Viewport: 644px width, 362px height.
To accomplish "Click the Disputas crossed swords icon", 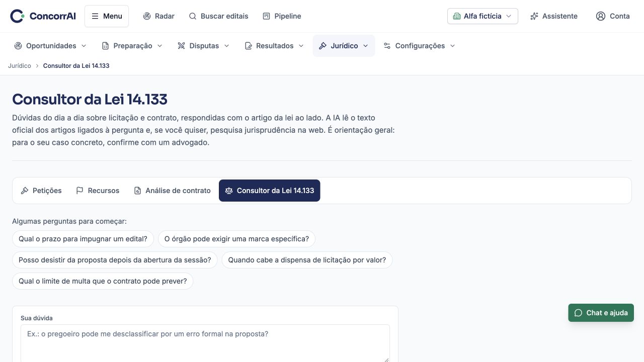I will (x=182, y=46).
